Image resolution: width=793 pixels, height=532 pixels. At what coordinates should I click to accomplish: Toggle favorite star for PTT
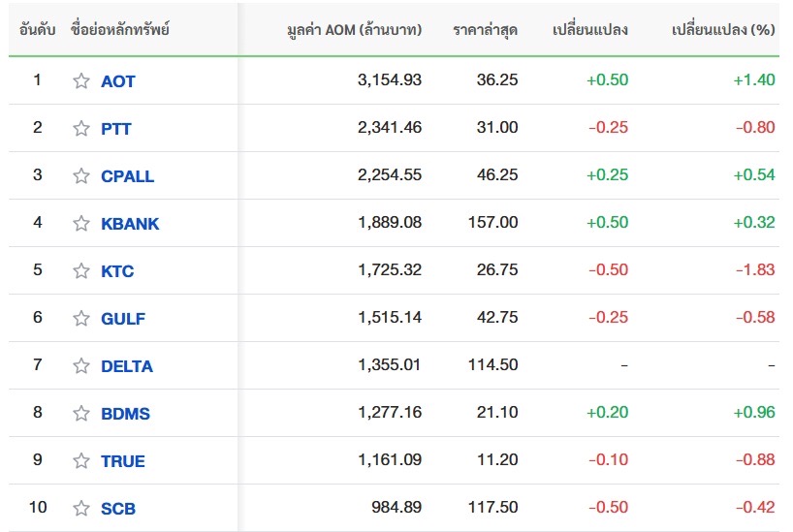81,129
